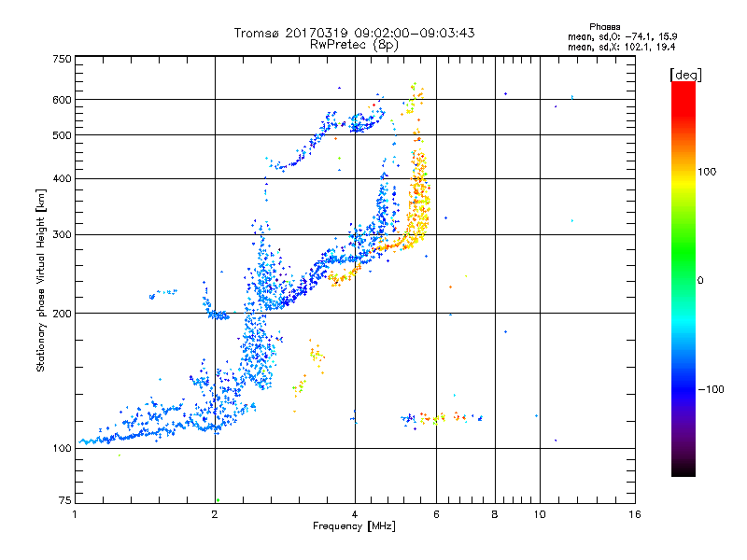747x560 pixels.
Task: Click the 'mean, sd,X: 102.1, 19.4' text
Action: point(621,47)
